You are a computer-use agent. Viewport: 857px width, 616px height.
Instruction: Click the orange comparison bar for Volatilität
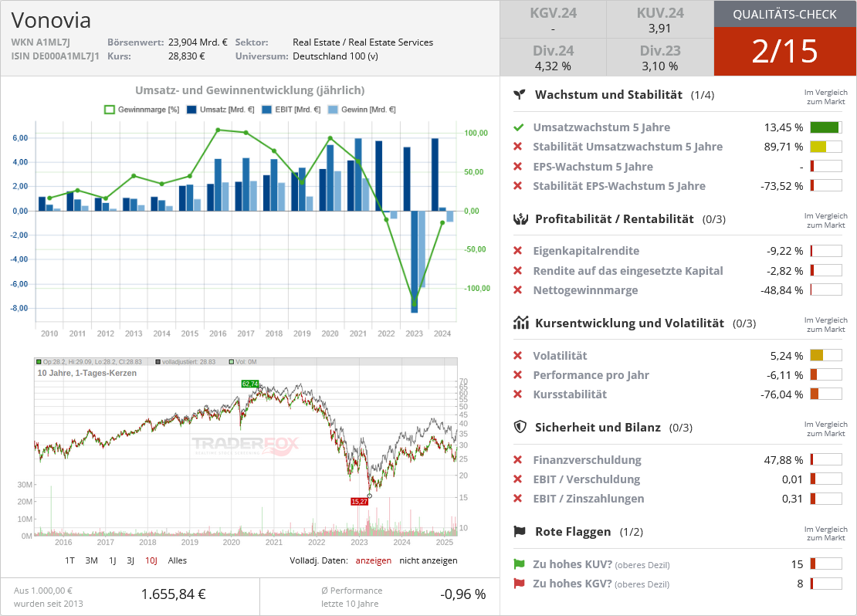coord(826,355)
